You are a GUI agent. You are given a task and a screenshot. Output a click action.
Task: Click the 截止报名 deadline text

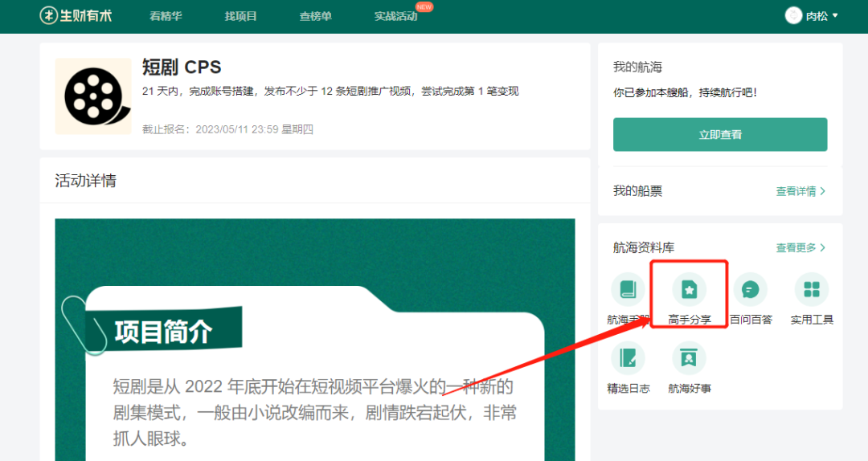(227, 129)
